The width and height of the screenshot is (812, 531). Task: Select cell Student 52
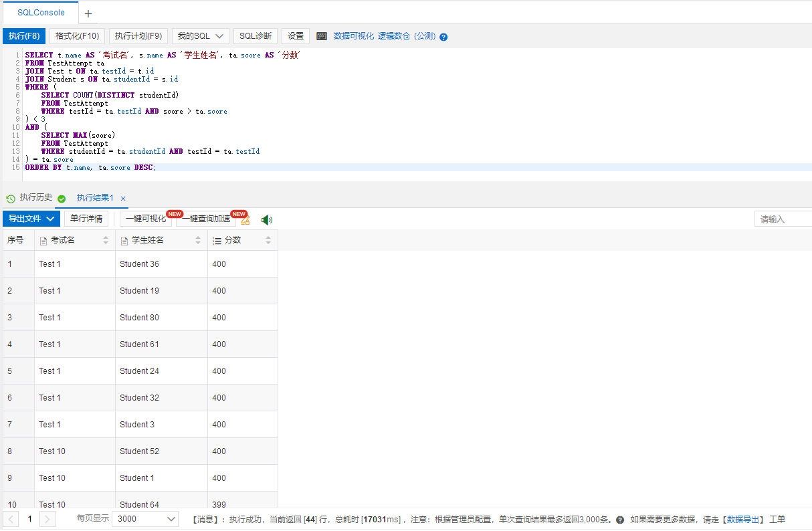(161, 451)
